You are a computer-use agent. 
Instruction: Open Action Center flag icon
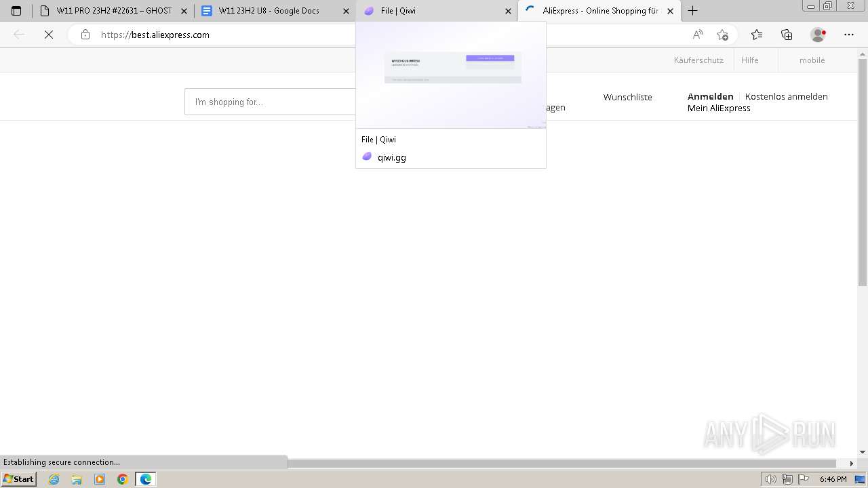click(802, 479)
